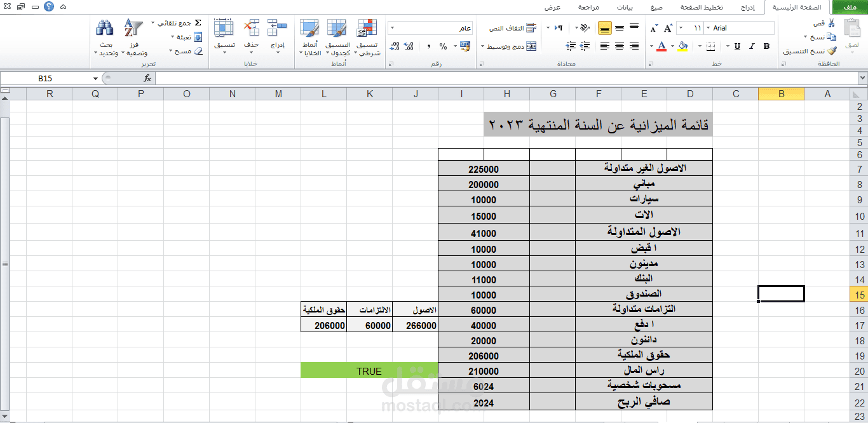Click the Format Painter (نسخ التنسيق) brush

click(x=832, y=51)
